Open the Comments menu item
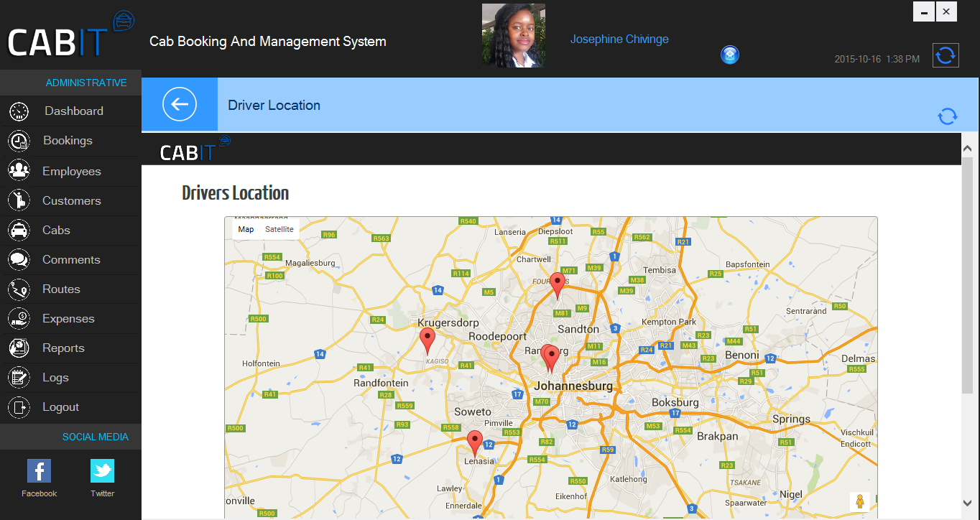This screenshot has height=520, width=980. (70, 259)
